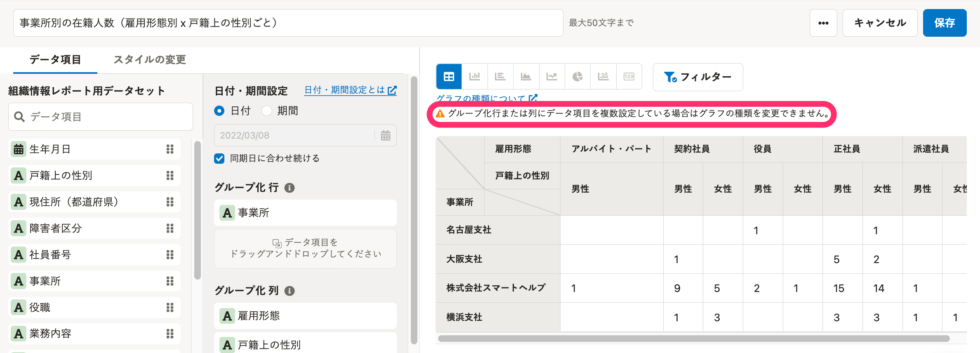
Task: Switch to vertical bar chart type
Action: [475, 77]
